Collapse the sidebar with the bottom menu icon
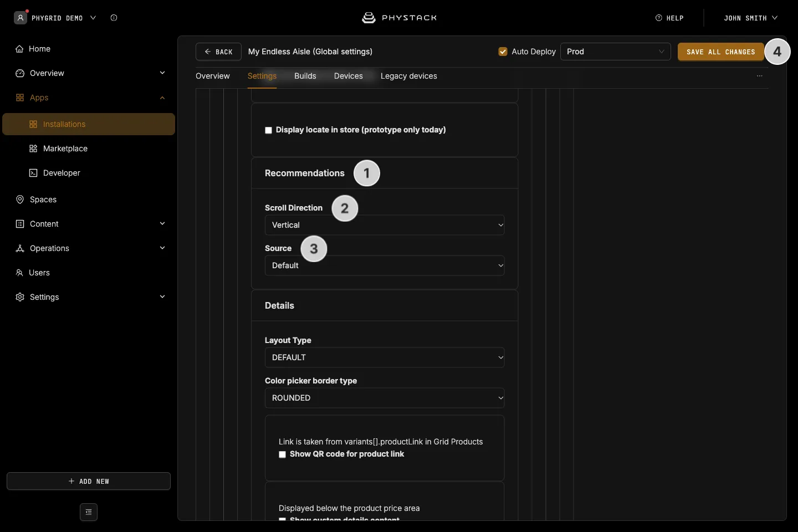 point(89,512)
